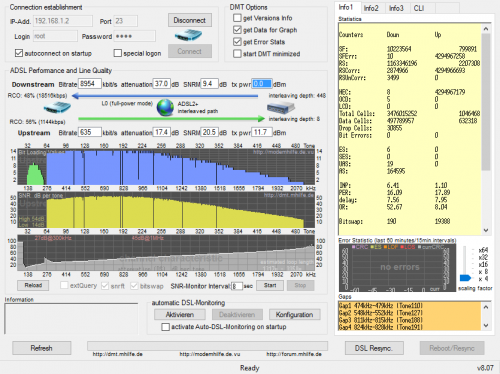Click the Downstream Bitrate field 8954
This screenshot has height=374, width=500.
(x=90, y=84)
